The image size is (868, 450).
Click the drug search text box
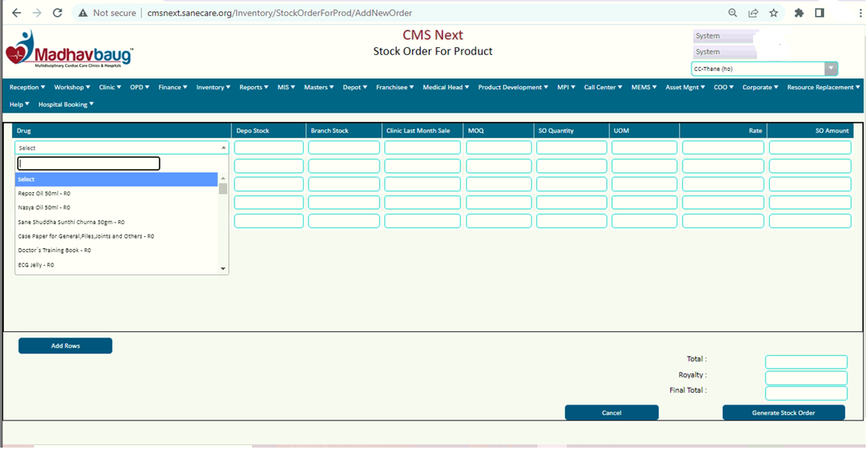point(89,164)
